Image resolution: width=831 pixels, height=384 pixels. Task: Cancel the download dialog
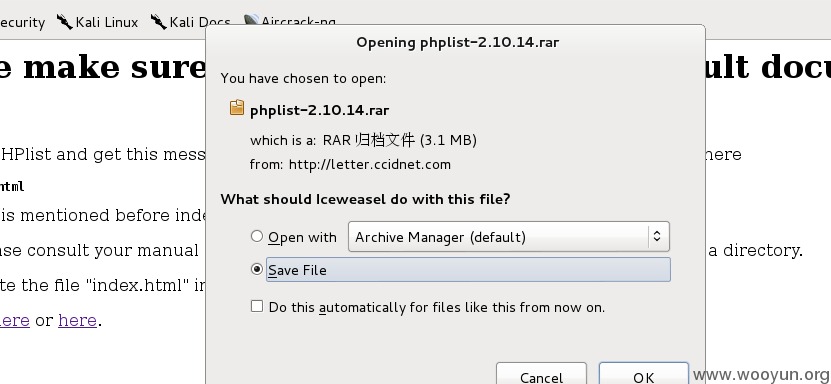541,376
